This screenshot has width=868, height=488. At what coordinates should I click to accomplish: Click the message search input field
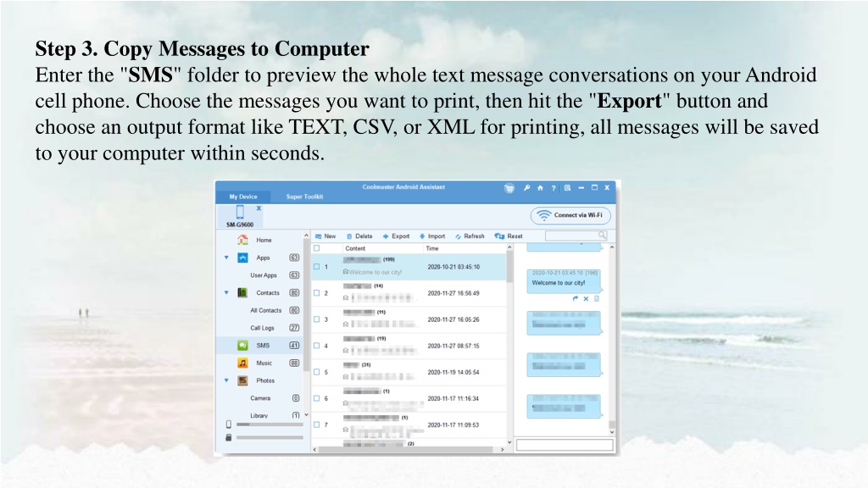572,236
